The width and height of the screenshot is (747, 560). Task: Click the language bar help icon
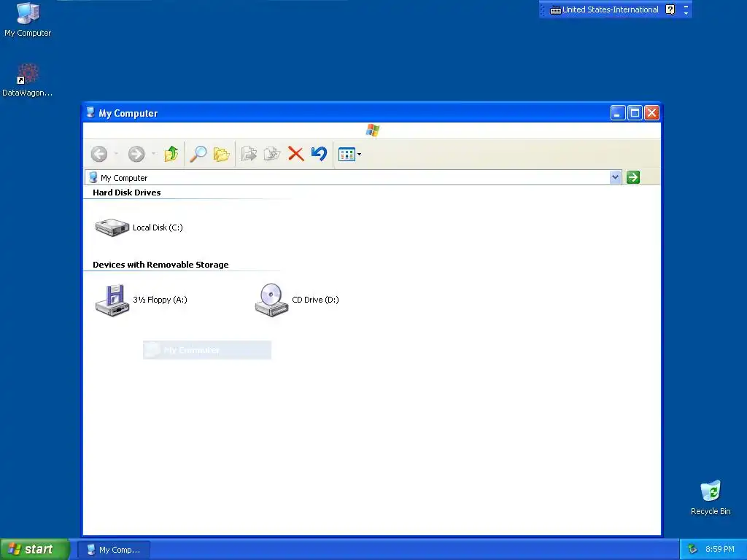coord(670,9)
